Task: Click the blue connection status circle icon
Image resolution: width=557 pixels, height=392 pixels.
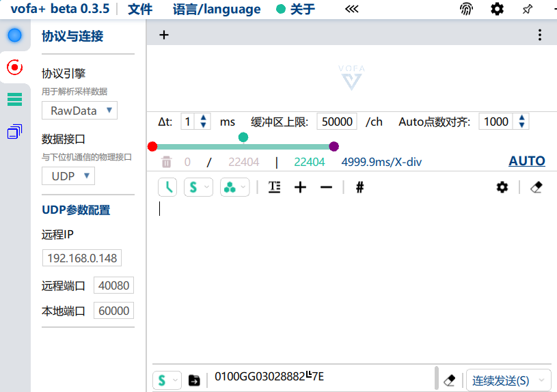Action: [x=14, y=35]
